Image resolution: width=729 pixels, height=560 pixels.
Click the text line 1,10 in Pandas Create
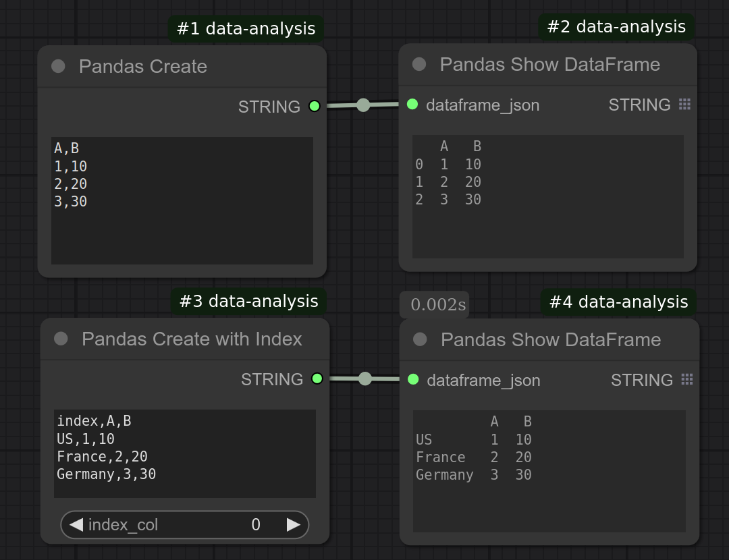(71, 166)
